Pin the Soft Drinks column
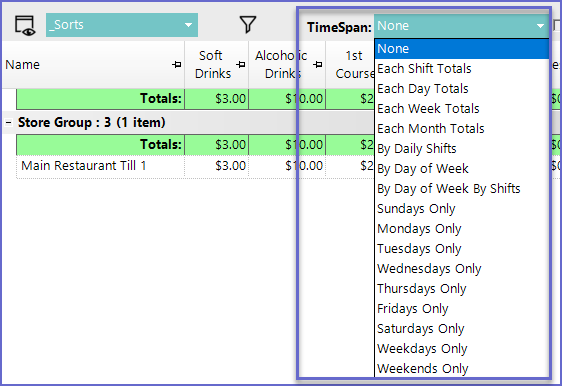Screen dimensions: 562x386 point(240,65)
